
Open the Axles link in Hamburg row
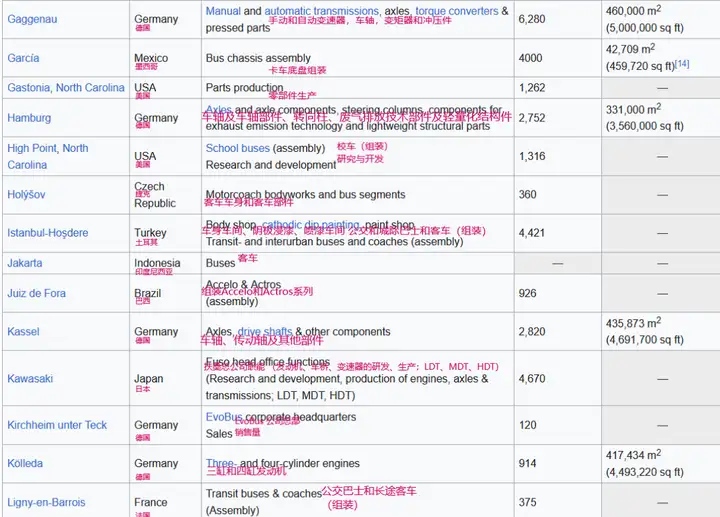click(219, 110)
